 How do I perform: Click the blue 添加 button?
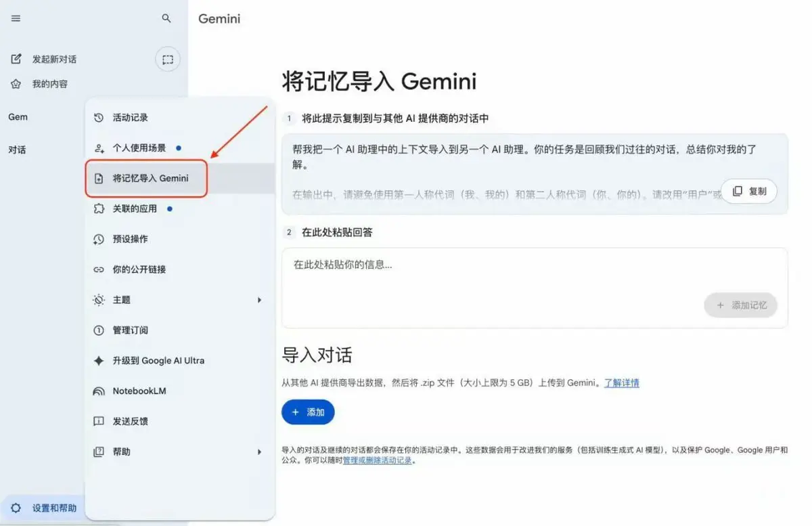[308, 412]
